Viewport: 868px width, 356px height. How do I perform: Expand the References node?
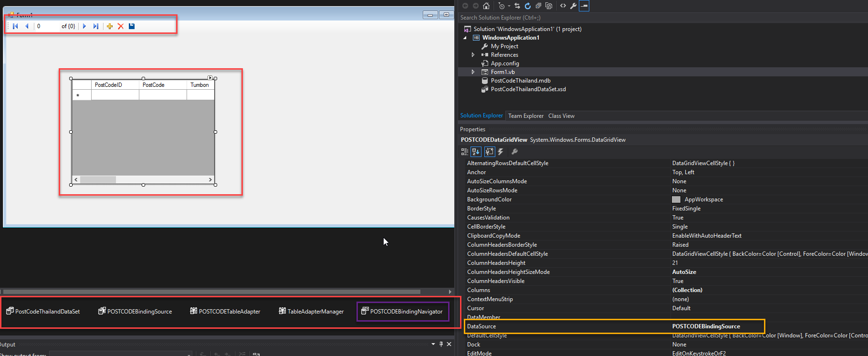point(473,55)
